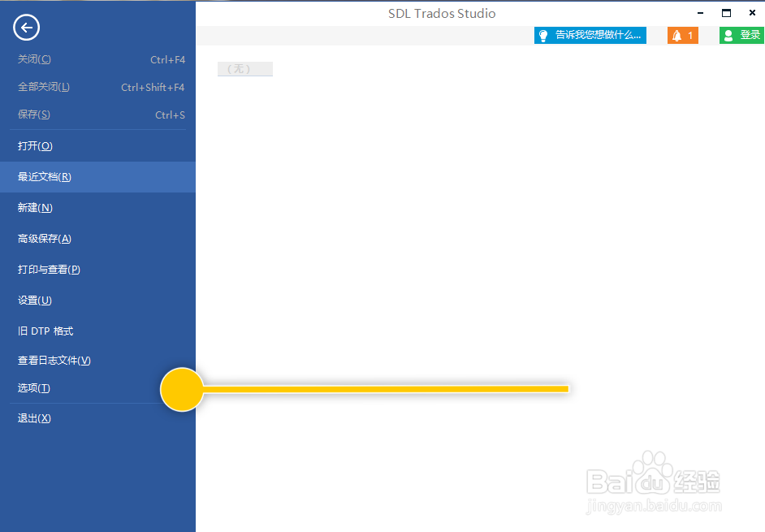765x532 pixels.
Task: Close the SDL Trados Studio window
Action: [x=752, y=13]
